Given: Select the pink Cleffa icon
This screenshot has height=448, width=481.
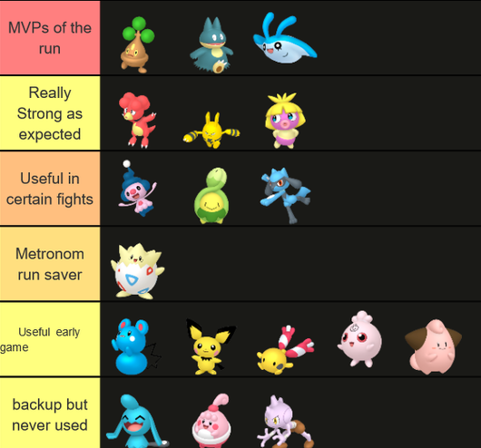Looking at the screenshot, I should click(433, 346).
